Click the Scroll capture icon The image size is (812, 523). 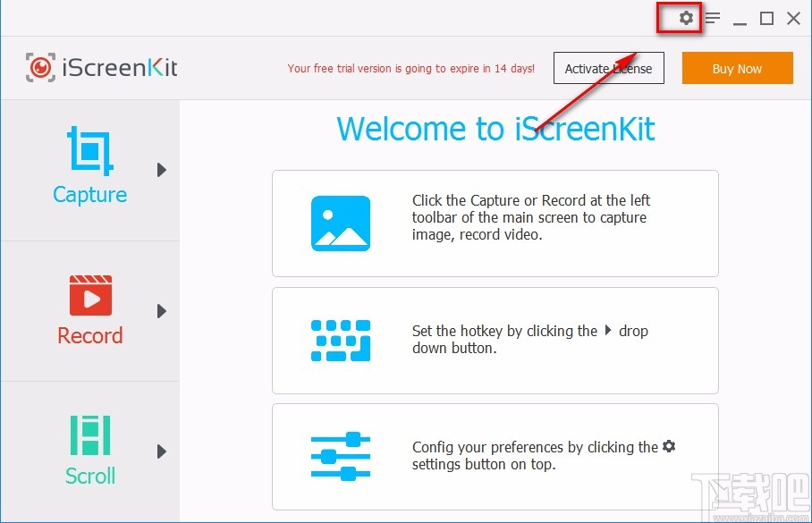point(90,435)
